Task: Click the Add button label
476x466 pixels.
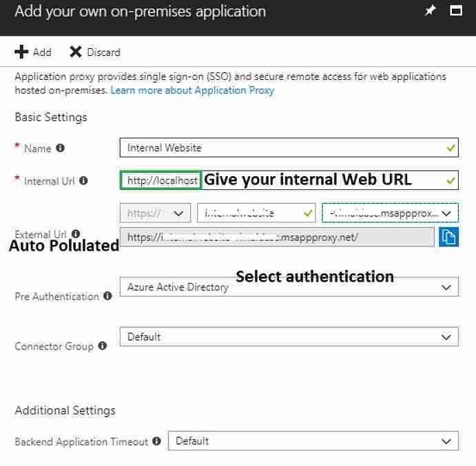Action: (42, 52)
